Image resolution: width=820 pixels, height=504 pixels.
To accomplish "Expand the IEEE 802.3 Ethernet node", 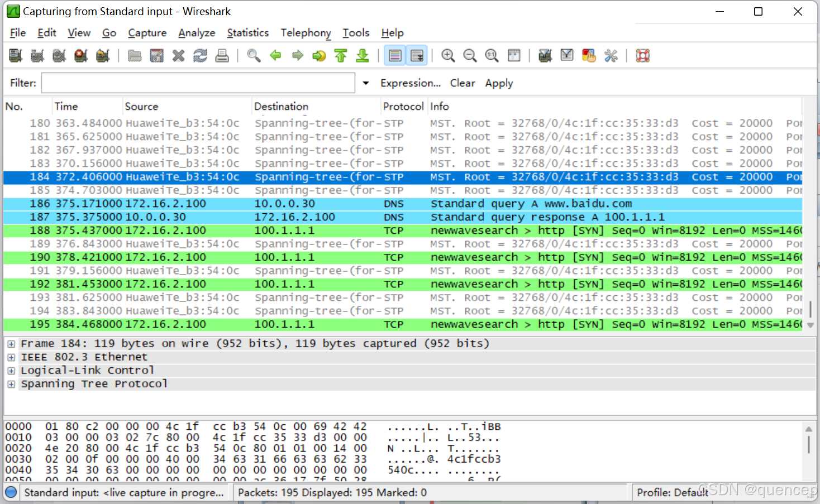I will (x=11, y=357).
